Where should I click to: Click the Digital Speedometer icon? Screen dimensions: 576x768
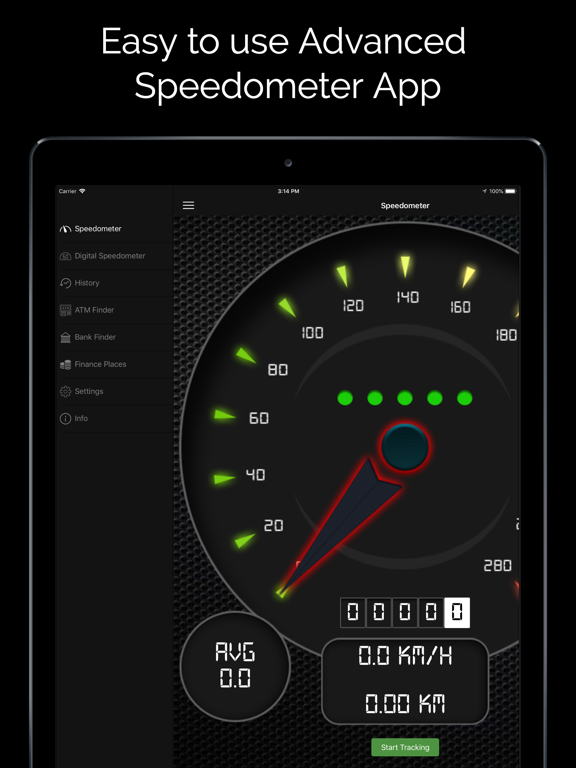pyautogui.click(x=65, y=256)
